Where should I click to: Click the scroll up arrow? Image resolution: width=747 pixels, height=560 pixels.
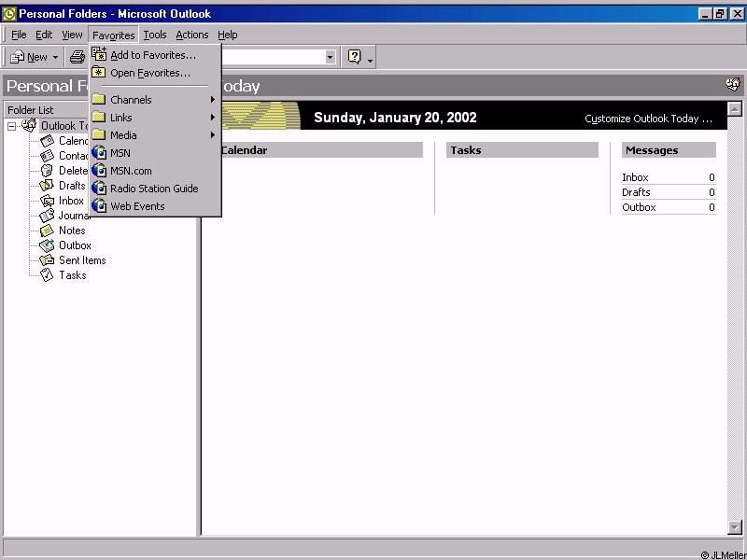click(x=735, y=109)
